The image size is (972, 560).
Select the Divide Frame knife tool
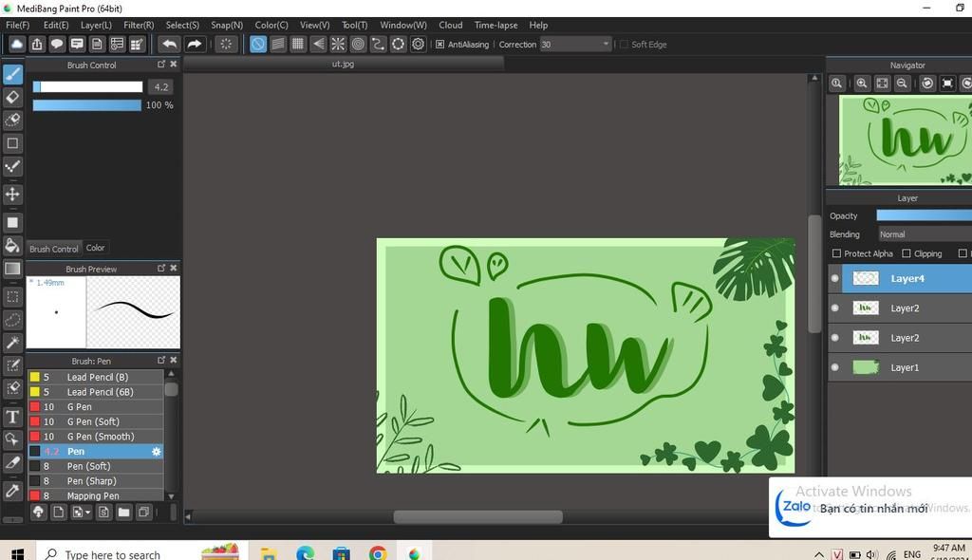click(12, 462)
